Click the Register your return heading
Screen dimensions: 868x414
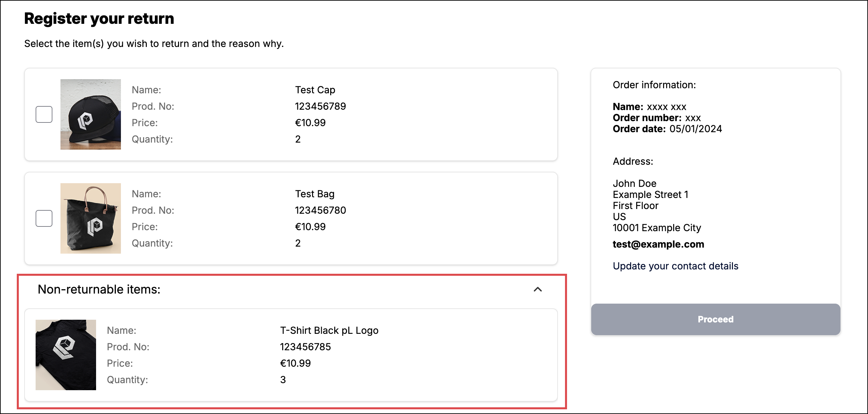coord(99,18)
